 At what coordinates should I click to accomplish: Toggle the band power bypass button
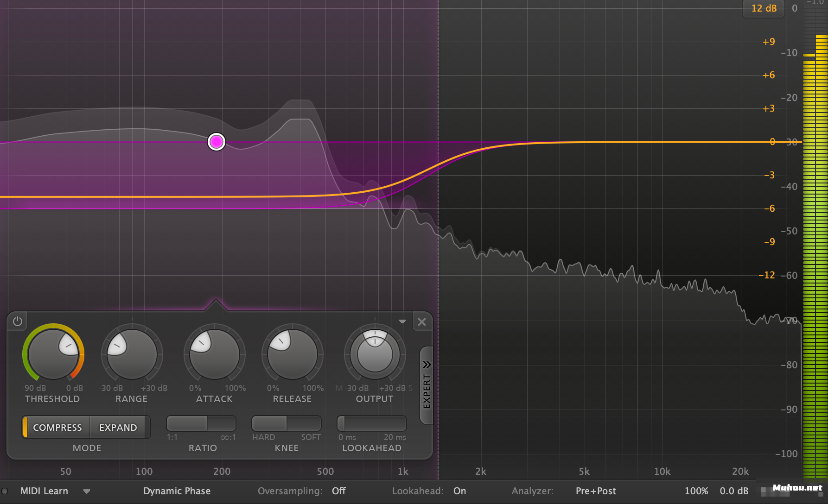[x=18, y=321]
